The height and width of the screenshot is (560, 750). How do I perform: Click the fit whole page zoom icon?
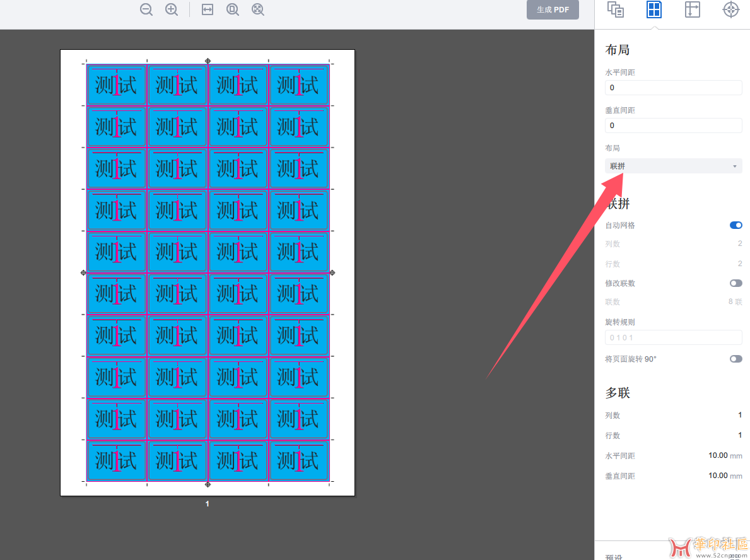pos(258,9)
